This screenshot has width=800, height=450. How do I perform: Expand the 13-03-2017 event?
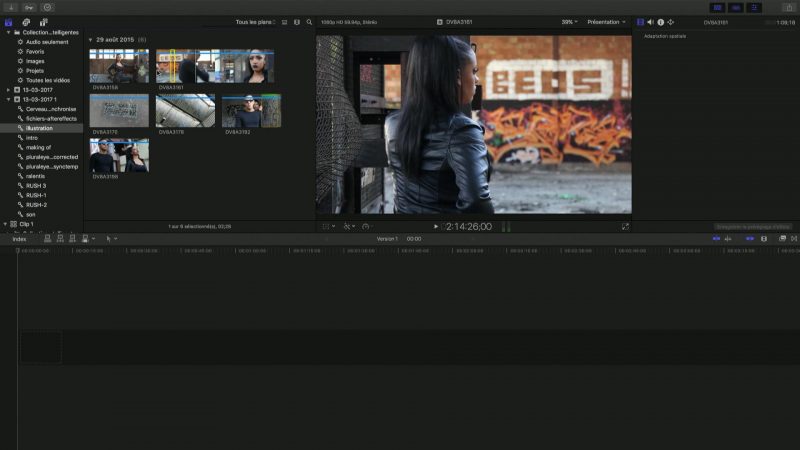tap(8, 90)
